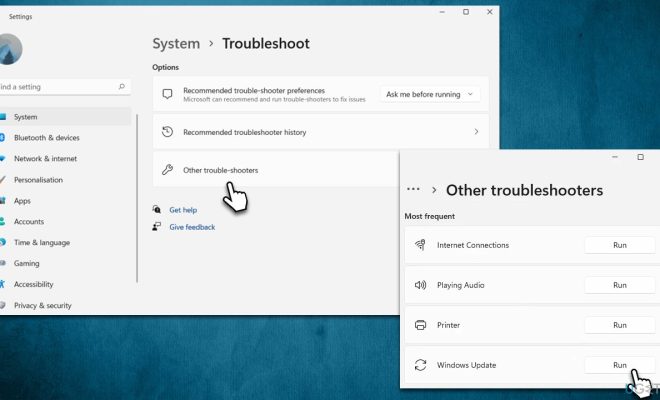Go to Privacy & security settings

(x=43, y=305)
